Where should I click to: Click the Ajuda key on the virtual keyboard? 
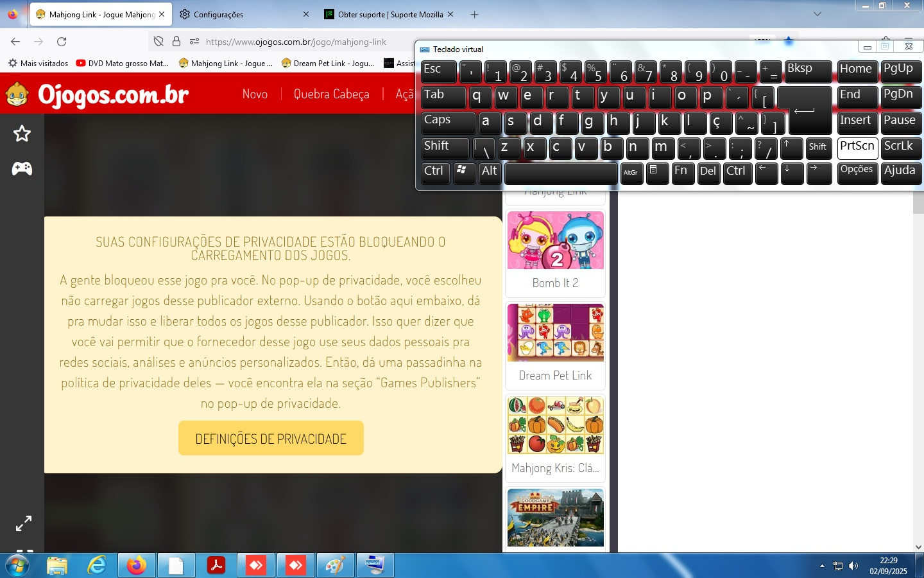point(901,173)
